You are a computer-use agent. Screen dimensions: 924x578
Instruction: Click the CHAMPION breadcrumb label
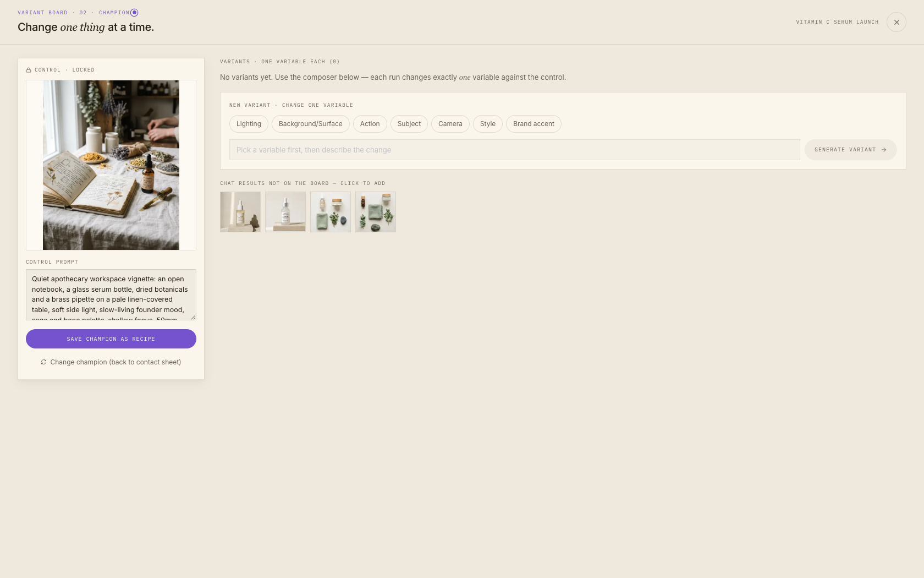point(114,13)
